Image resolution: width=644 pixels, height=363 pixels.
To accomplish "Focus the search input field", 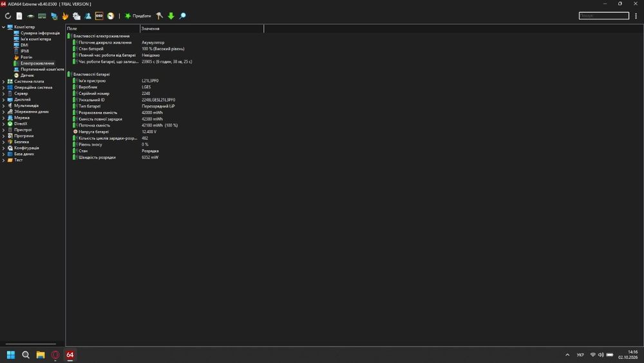I will point(604,15).
